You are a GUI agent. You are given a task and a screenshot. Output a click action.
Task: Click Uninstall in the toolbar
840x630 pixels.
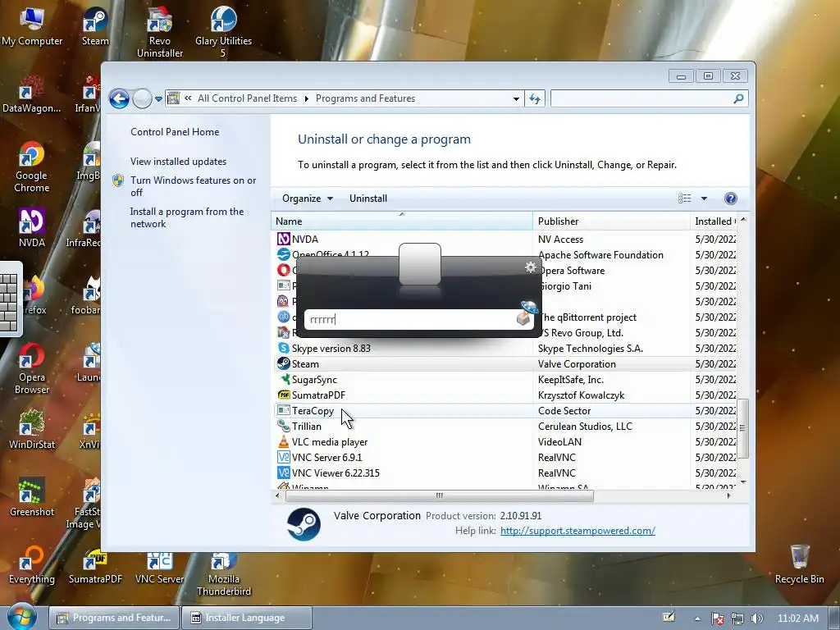(368, 199)
